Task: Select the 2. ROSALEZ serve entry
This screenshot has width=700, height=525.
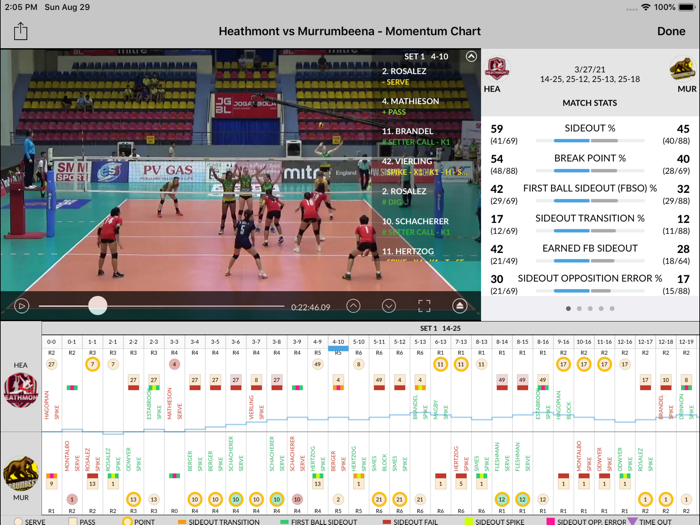Action: pyautogui.click(x=404, y=76)
